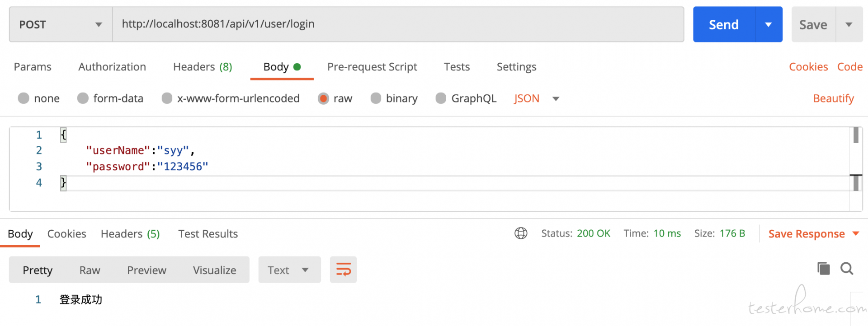The width and height of the screenshot is (868, 326).
Task: Switch to the Authorization tab
Action: (x=112, y=67)
